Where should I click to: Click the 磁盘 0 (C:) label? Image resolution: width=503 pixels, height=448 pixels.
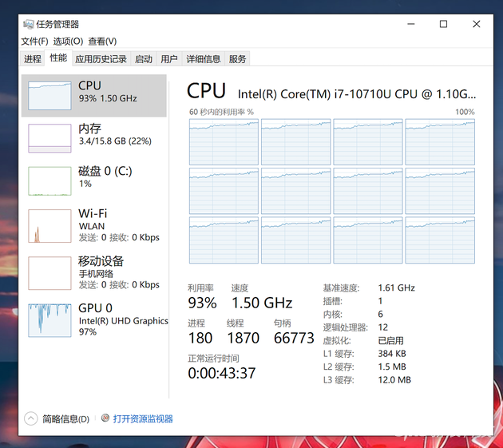(105, 171)
